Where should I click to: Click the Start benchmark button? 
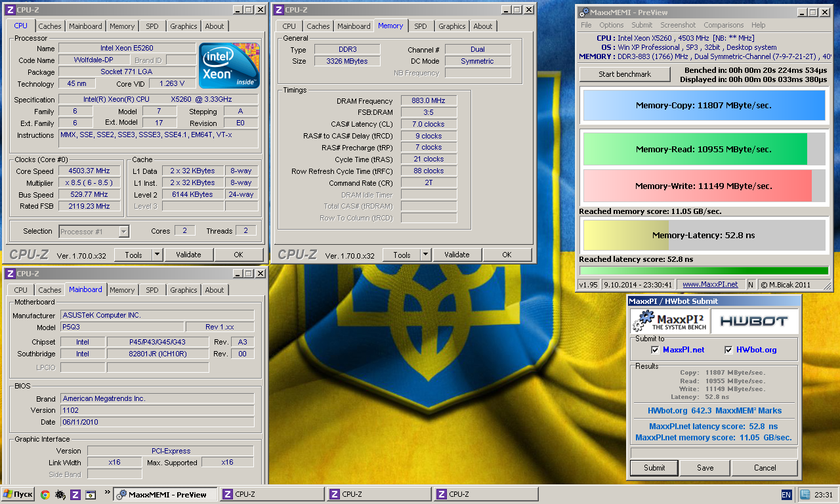(624, 74)
